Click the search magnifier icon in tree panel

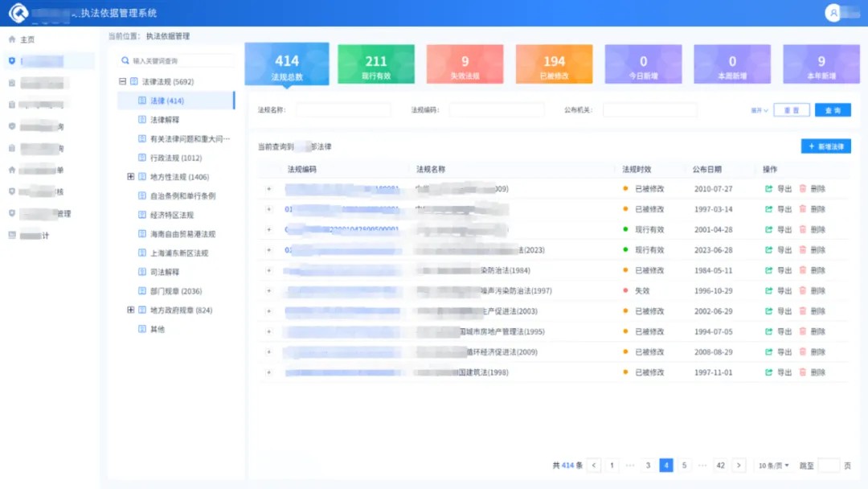click(x=125, y=60)
